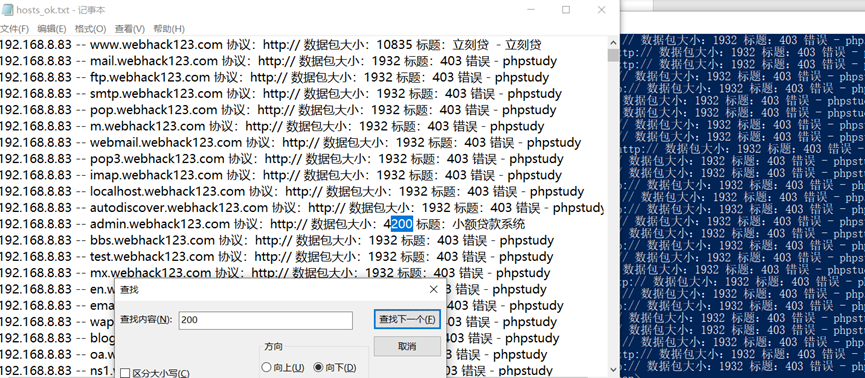865x378 pixels.
Task: Click the Notepad icon in title bar
Action: pos(7,9)
